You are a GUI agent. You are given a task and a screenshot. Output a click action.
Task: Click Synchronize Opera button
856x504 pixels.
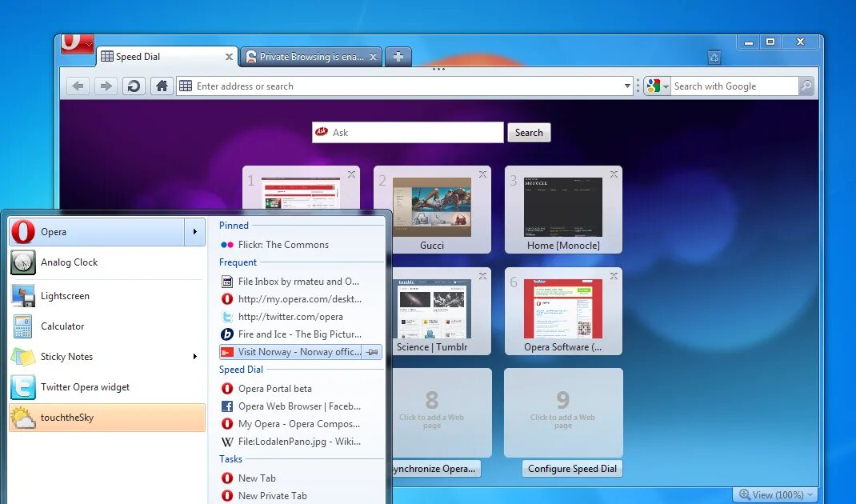(x=436, y=469)
